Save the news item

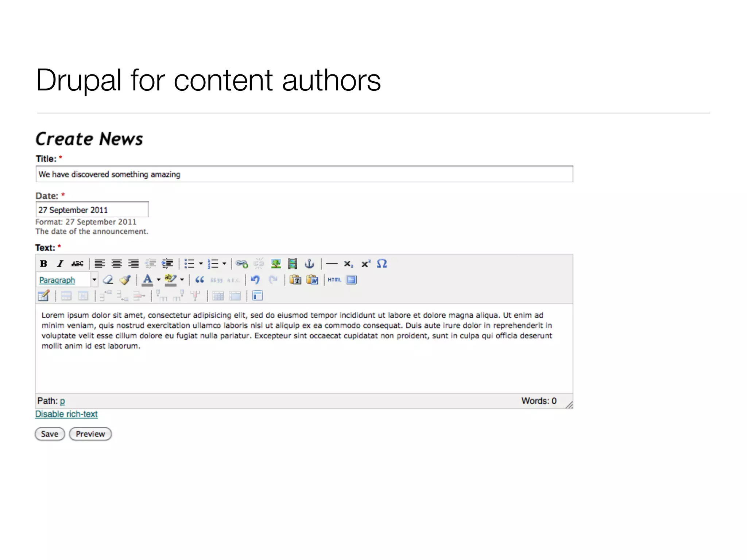tap(50, 434)
